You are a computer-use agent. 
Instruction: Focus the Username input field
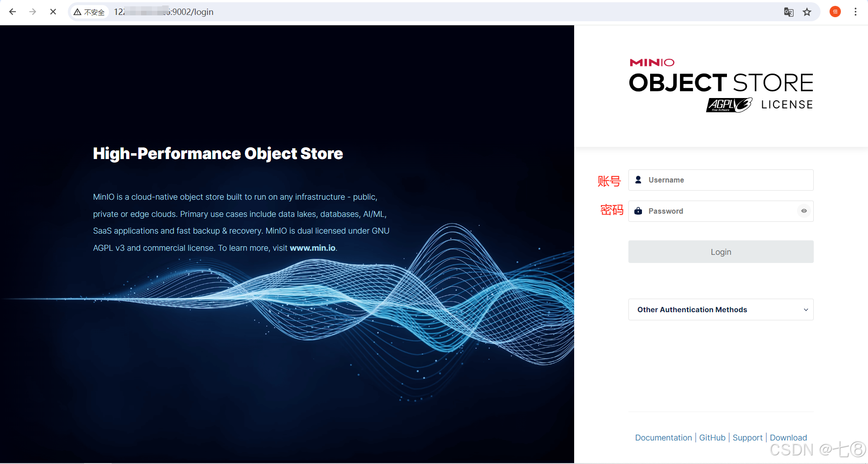pyautogui.click(x=721, y=180)
